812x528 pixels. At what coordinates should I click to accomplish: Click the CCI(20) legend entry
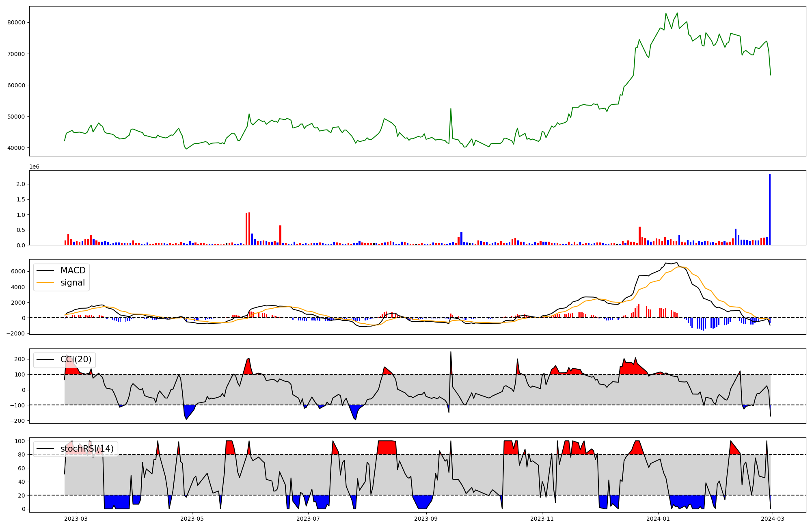click(76, 359)
